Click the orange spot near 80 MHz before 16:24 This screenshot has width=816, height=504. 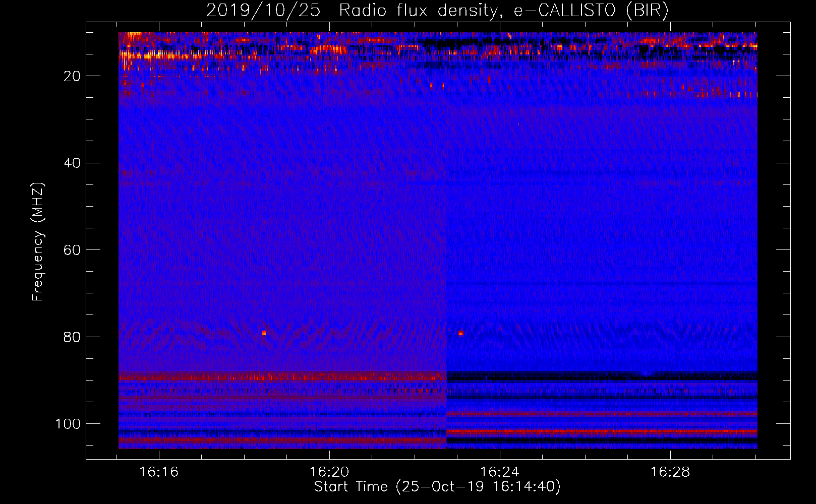coord(460,333)
